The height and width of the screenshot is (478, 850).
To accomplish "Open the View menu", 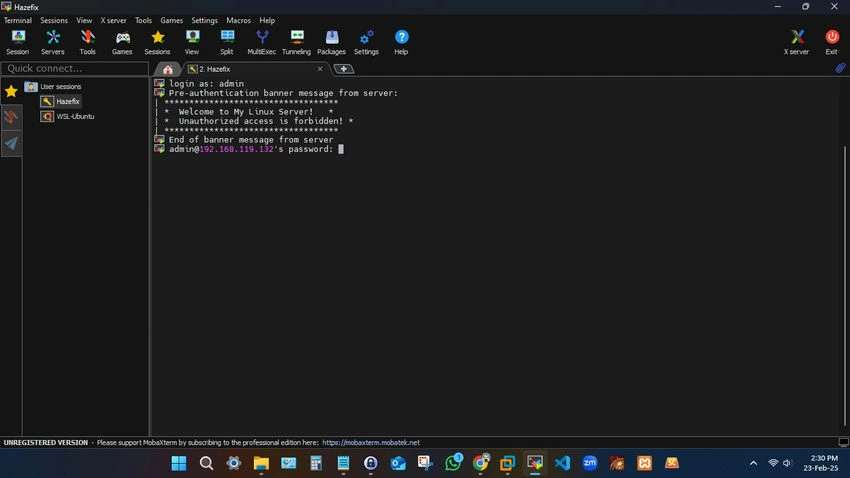I will 84,20.
